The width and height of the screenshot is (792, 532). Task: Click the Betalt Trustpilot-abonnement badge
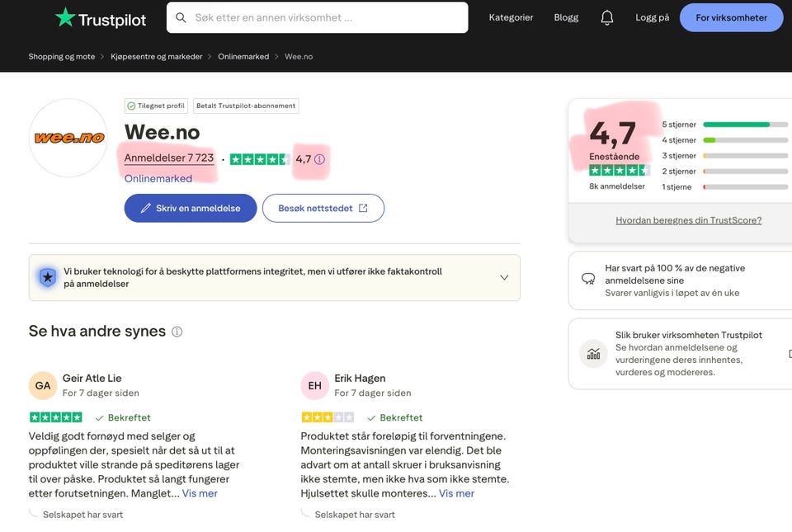point(246,106)
